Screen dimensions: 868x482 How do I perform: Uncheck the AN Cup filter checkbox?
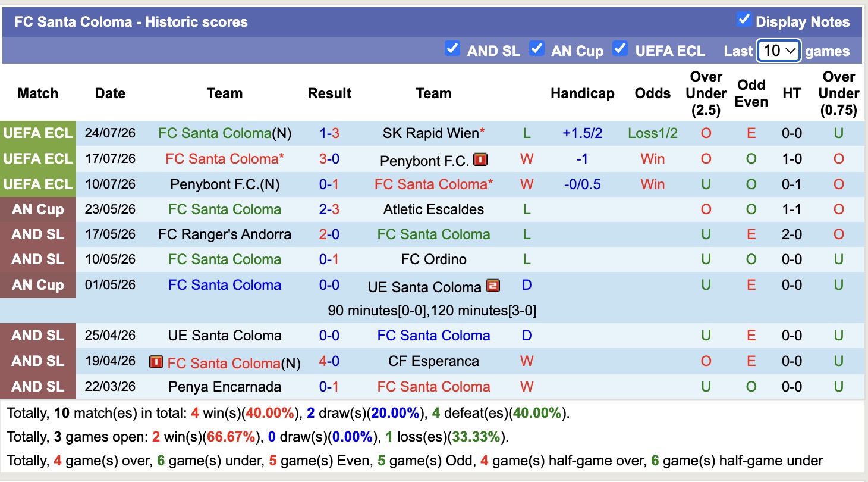[537, 49]
